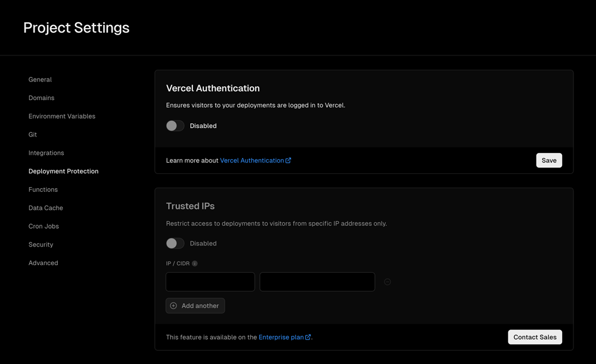Open Advanced settings section
The image size is (596, 364).
pos(44,263)
